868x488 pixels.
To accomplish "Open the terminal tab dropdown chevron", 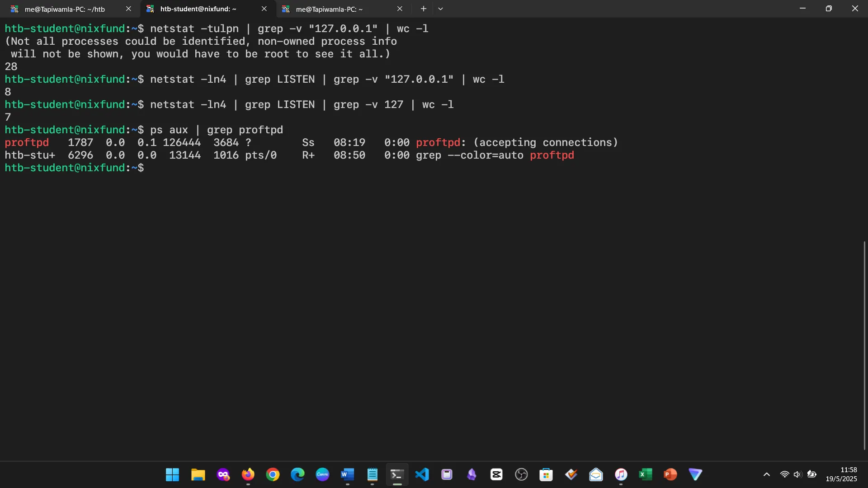I will click(x=440, y=9).
